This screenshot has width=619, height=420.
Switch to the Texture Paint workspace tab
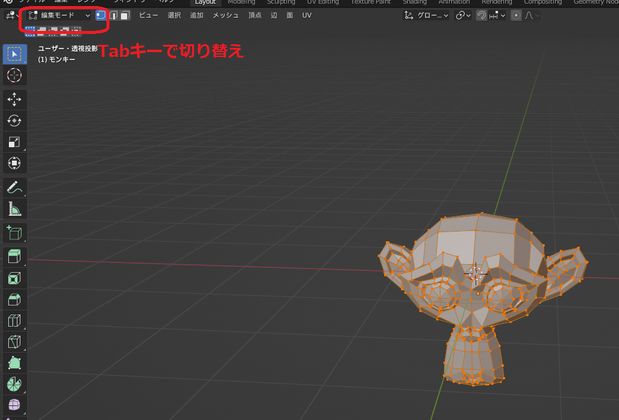coord(371,2)
